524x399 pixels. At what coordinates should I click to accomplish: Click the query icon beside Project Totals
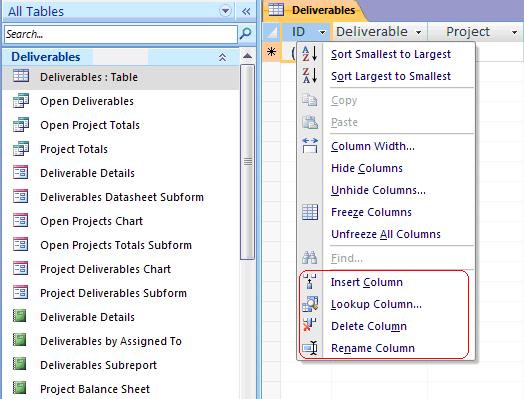pyautogui.click(x=21, y=149)
